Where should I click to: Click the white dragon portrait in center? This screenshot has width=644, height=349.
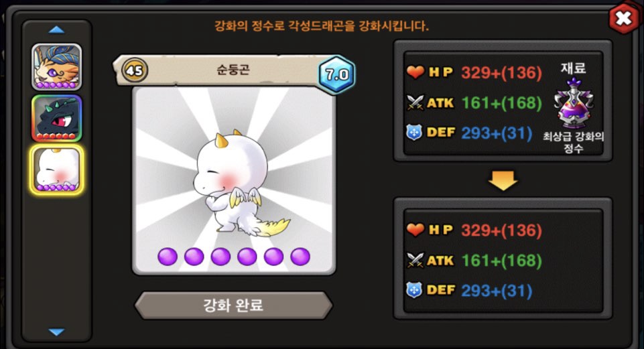[x=234, y=181]
